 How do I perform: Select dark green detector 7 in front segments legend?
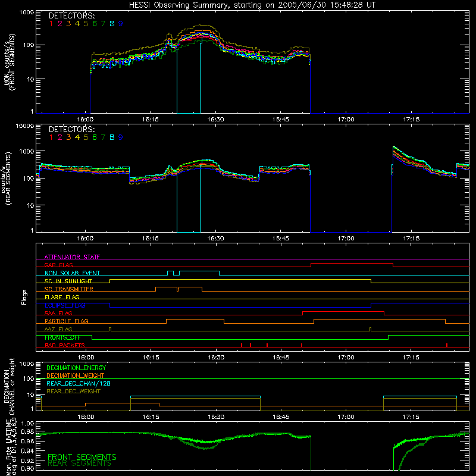(x=103, y=24)
